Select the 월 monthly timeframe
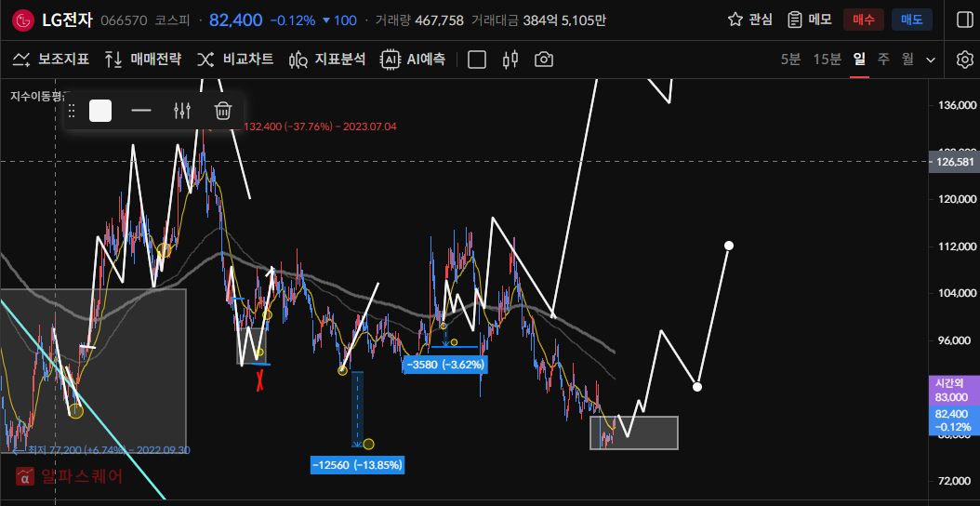The width and height of the screenshot is (980, 506). [x=907, y=60]
